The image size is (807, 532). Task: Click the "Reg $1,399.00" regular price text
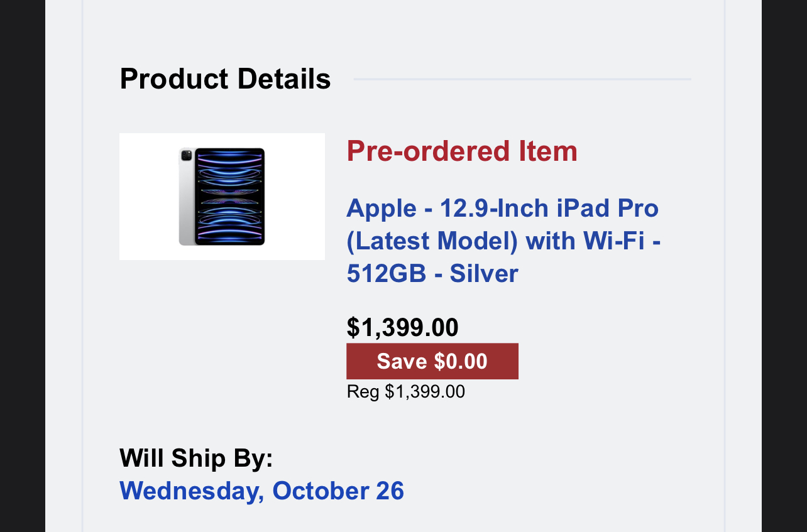pos(405,391)
